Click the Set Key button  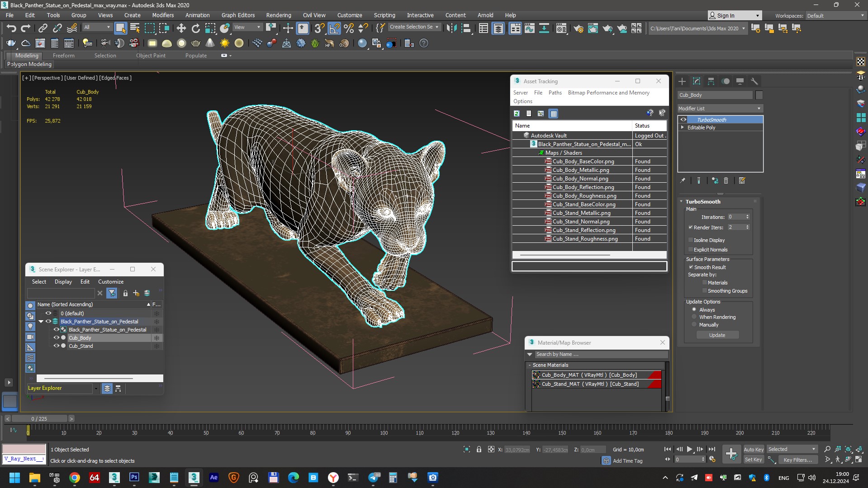pos(754,460)
